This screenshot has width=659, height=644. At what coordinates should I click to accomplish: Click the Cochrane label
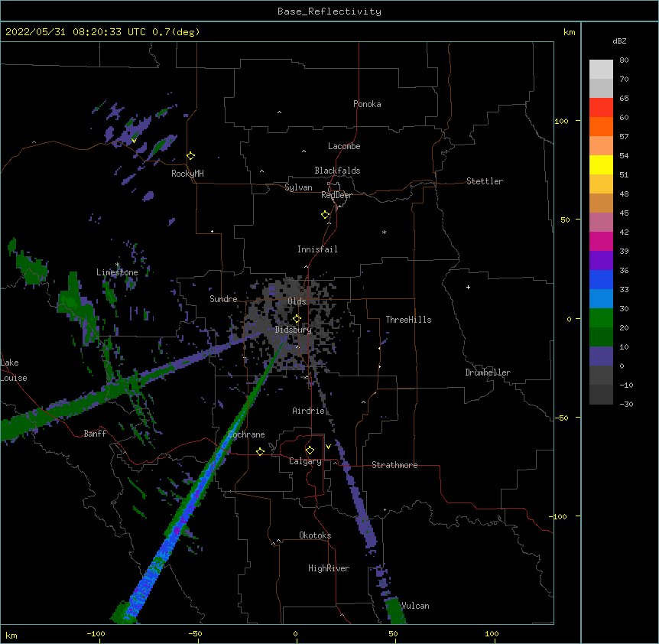pyautogui.click(x=247, y=434)
